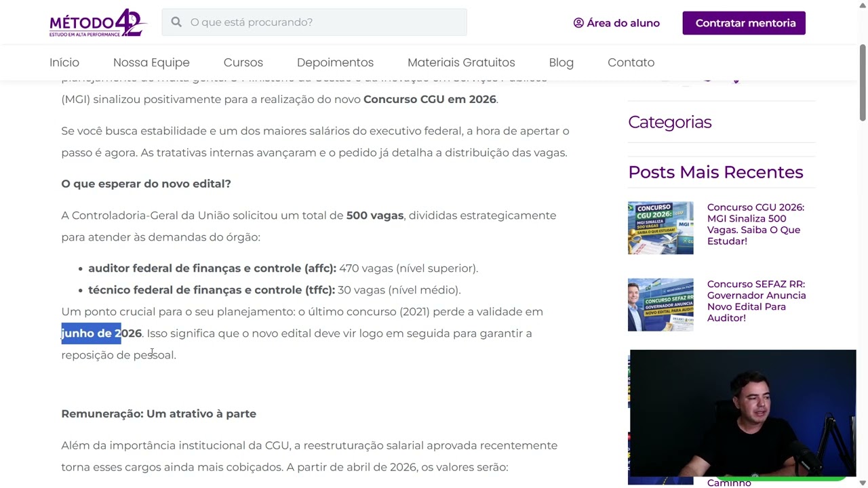Click the highlighted text 'junho de 2026'
868x488 pixels.
(x=102, y=333)
